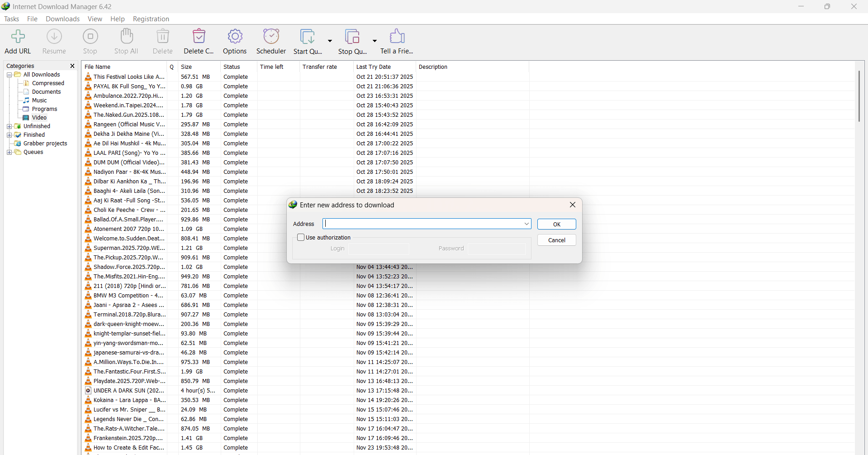Expand the Queues tree node
868x455 pixels.
coord(9,152)
